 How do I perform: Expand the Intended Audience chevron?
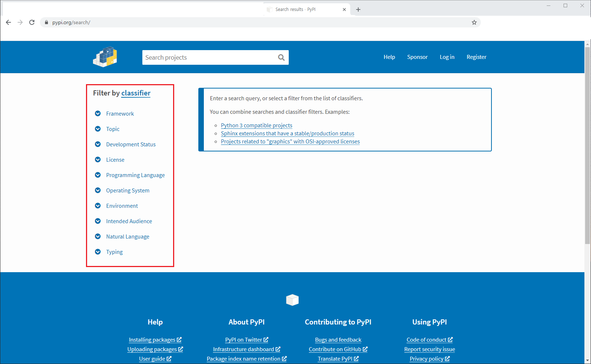98,221
